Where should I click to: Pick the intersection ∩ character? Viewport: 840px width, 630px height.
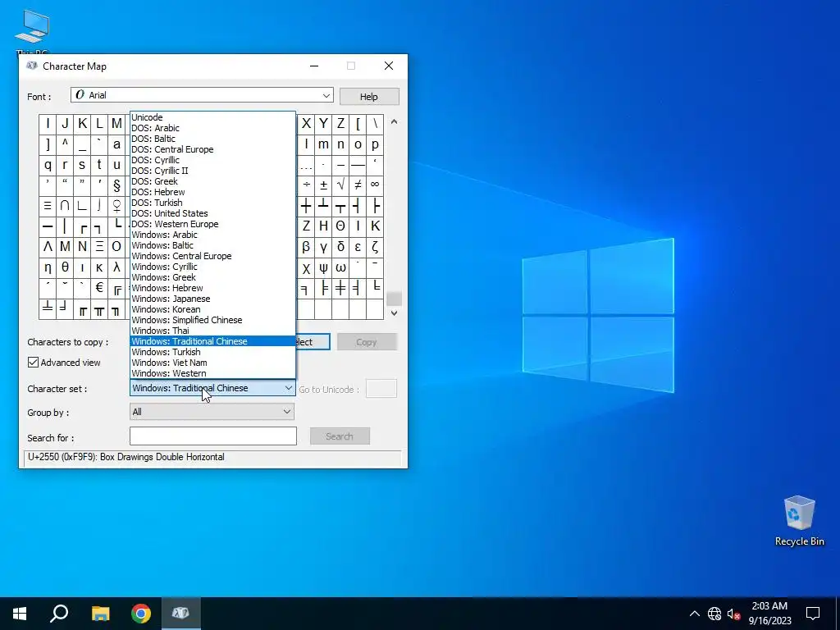click(65, 206)
